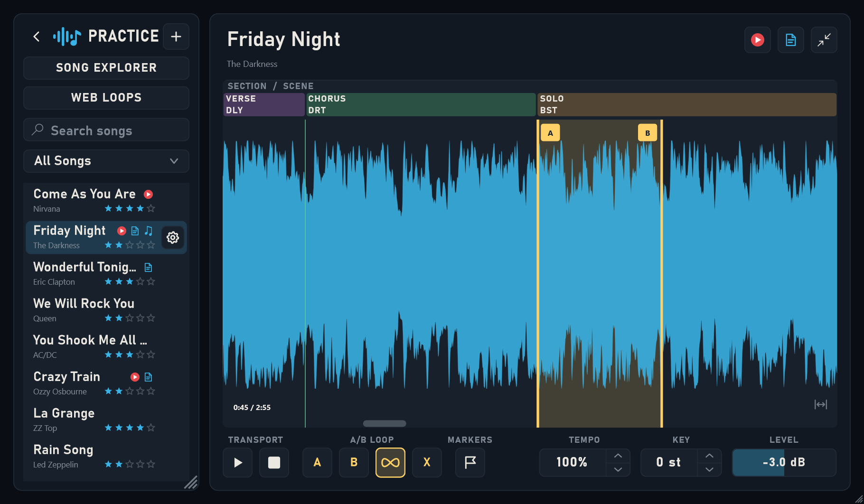Click the video icon on Crazy Train
Viewport: 864px width, 504px height.
pyautogui.click(x=135, y=377)
